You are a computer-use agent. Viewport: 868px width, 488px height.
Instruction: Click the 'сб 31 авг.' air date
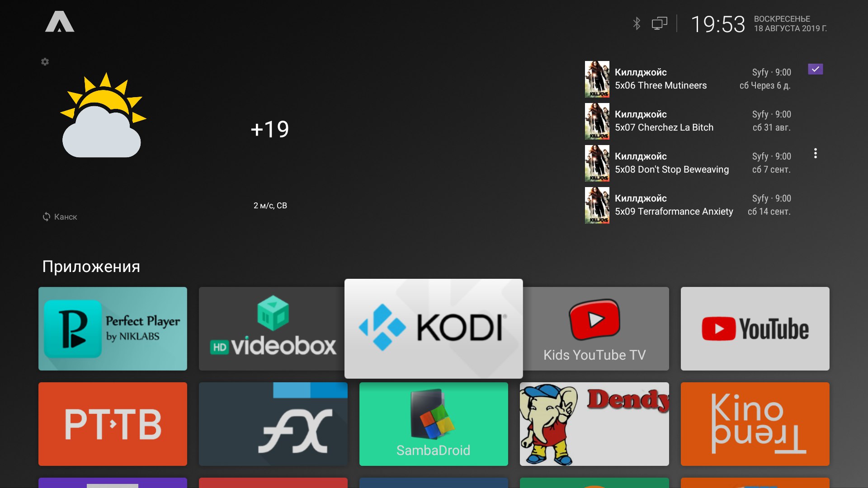pyautogui.click(x=772, y=127)
